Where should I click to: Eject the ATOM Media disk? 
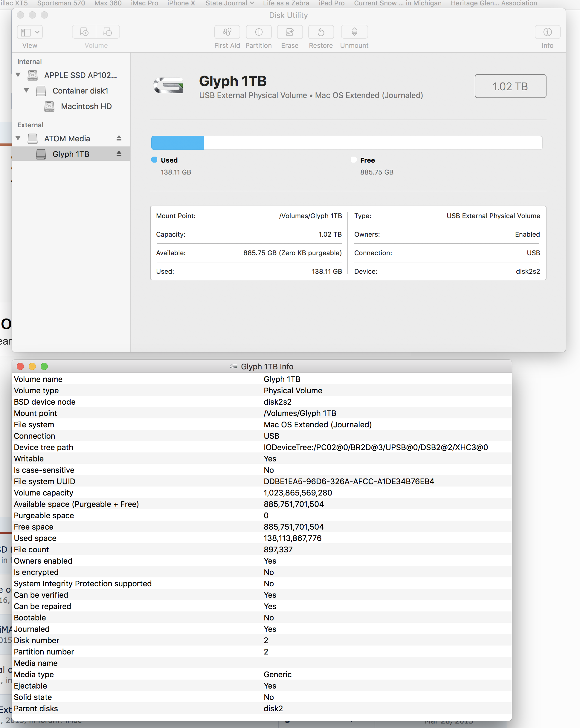119,138
